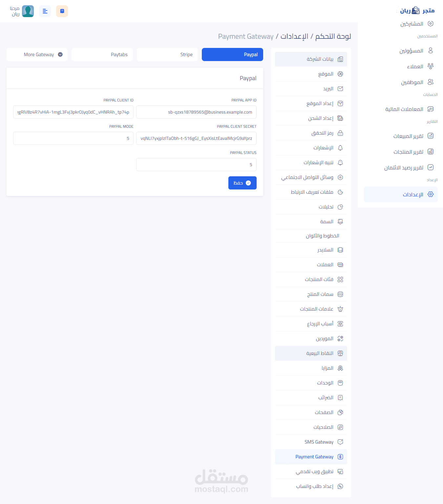This screenshot has width=443, height=504.
Task: Click the truck icon beside إعداد الشحن
Action: tap(340, 118)
